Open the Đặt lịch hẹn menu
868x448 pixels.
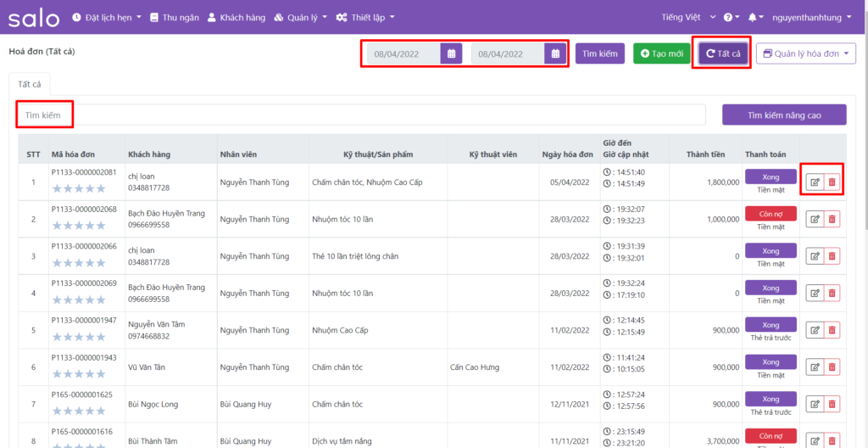coord(106,17)
